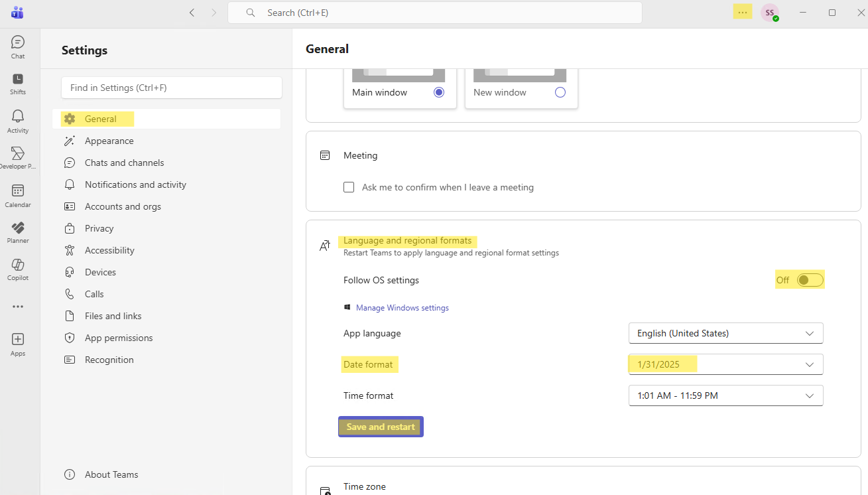Image resolution: width=868 pixels, height=495 pixels.
Task: Toggle Follow OS settings switch
Action: pos(810,280)
